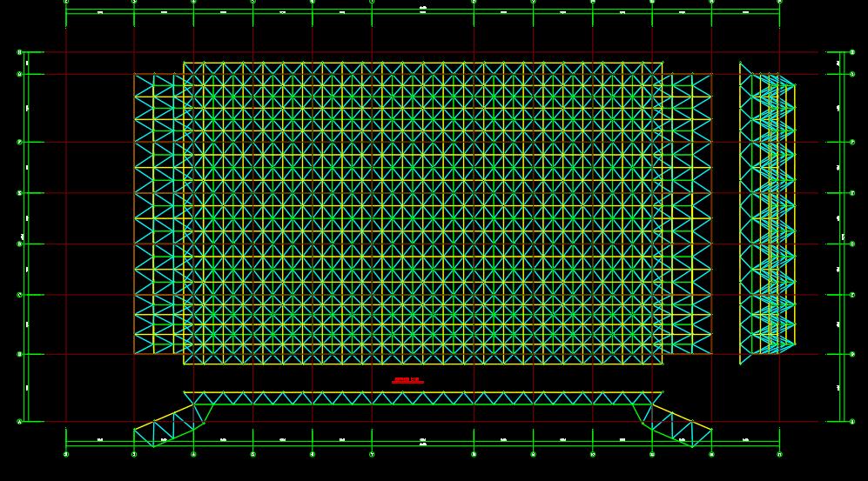Click the center of the main space-frame grid

(422, 213)
